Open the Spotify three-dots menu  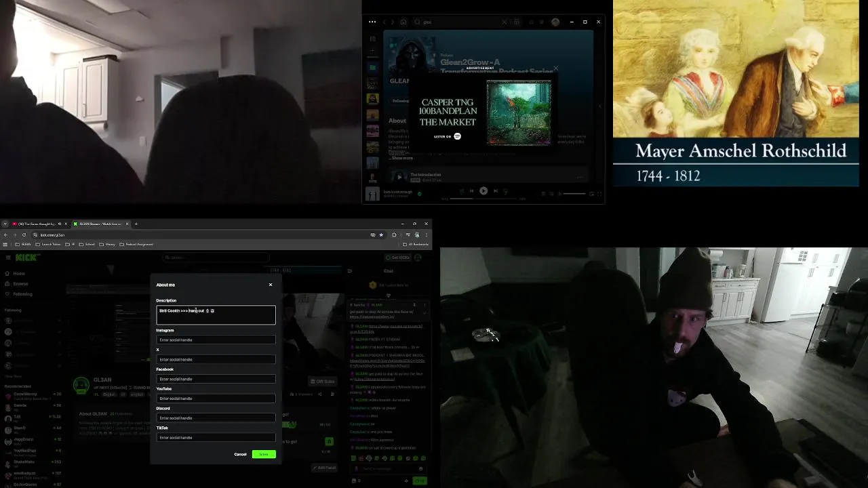pos(372,22)
